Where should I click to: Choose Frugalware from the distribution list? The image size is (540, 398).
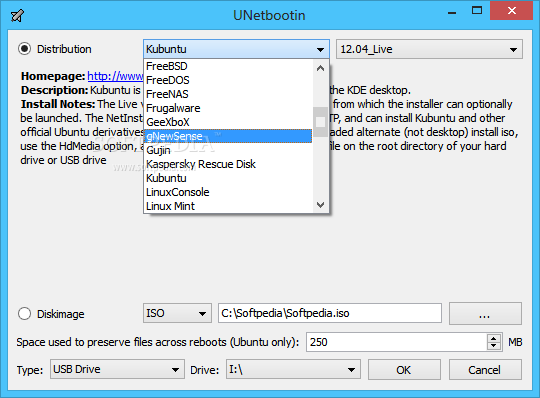pos(228,108)
